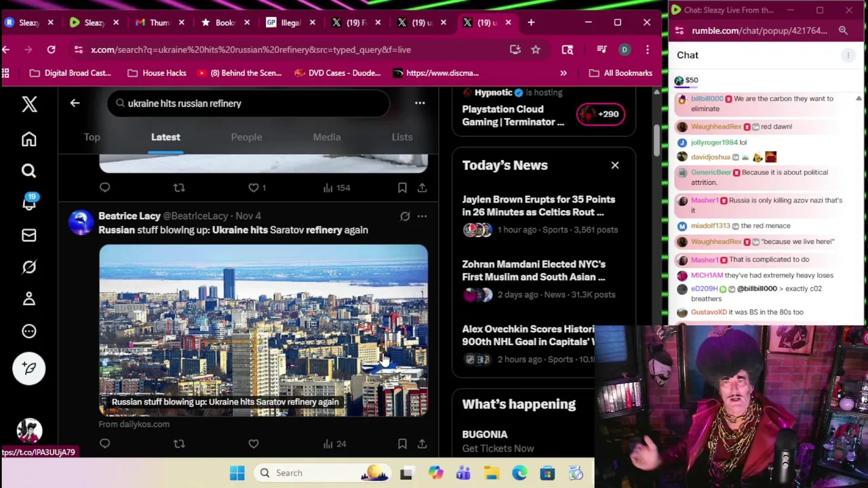The image size is (868, 488).
Task: Close the Today's News panel
Action: [615, 165]
